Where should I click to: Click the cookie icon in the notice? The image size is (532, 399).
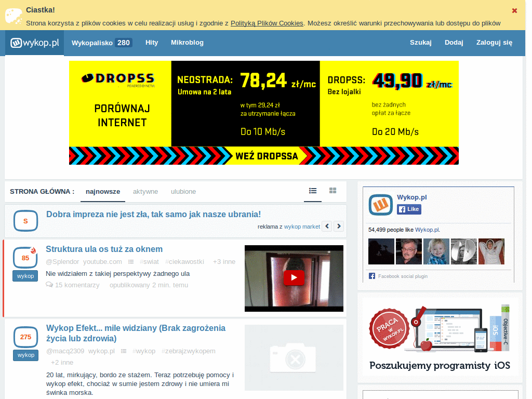click(x=14, y=16)
